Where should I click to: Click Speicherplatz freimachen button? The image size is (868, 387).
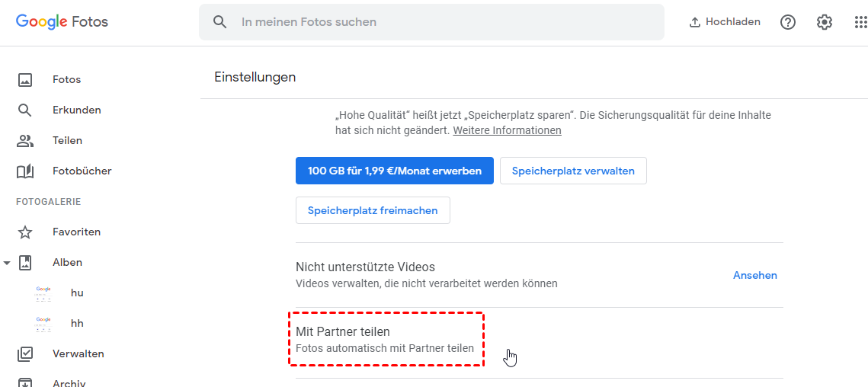(373, 210)
